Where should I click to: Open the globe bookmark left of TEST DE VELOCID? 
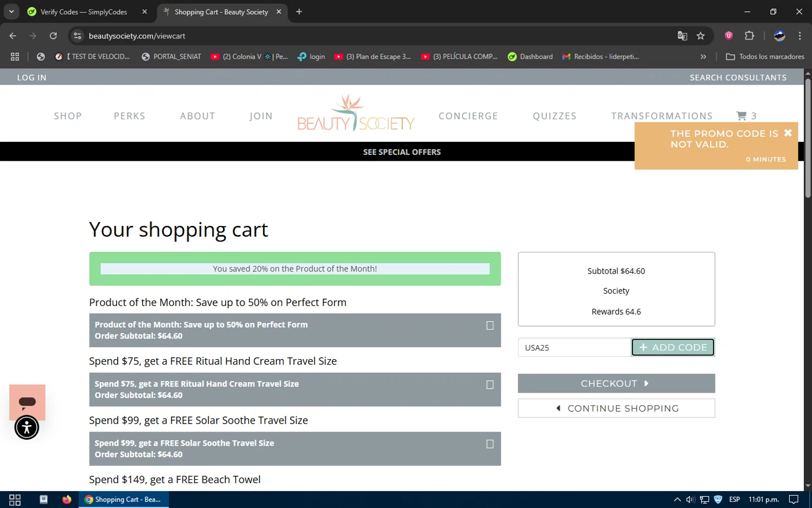click(x=41, y=56)
